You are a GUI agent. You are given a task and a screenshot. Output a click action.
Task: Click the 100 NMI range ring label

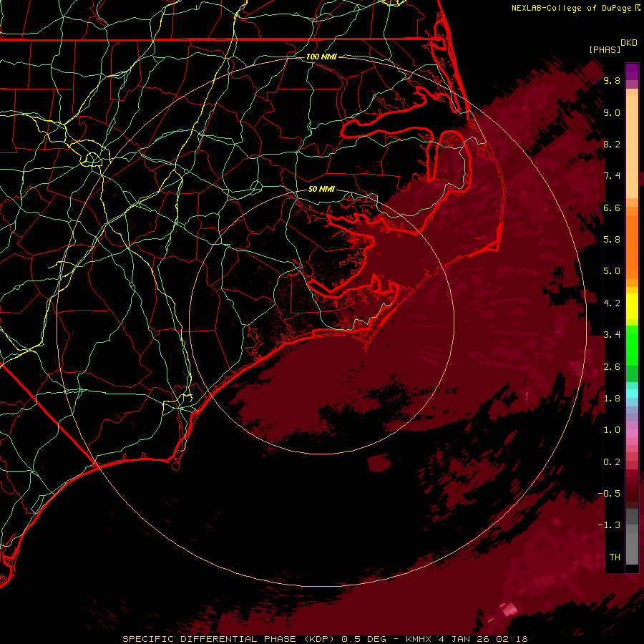321,57
